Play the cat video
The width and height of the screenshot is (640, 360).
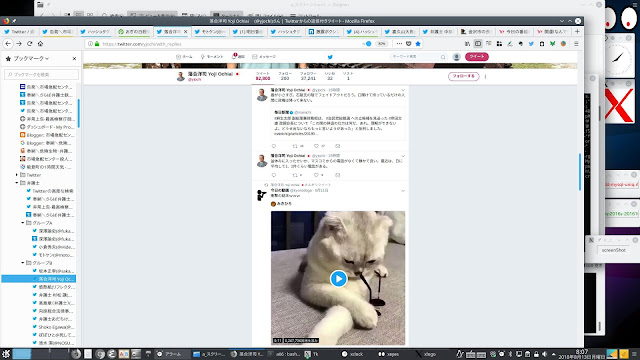tap(338, 279)
